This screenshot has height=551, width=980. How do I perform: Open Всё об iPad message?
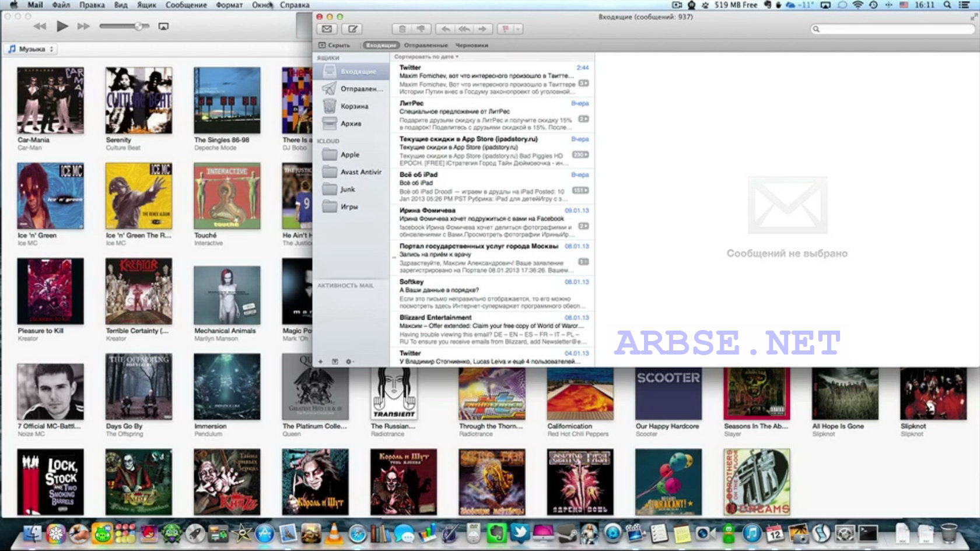[x=492, y=187]
